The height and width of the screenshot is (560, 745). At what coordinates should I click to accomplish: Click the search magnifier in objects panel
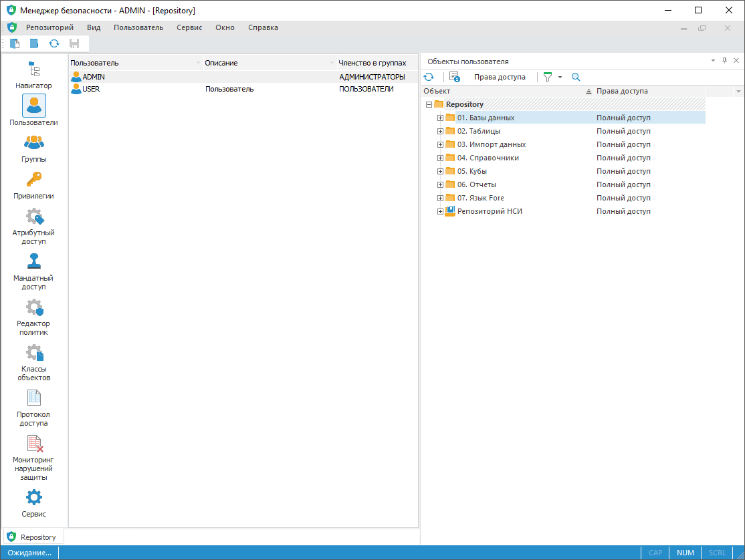pyautogui.click(x=576, y=77)
